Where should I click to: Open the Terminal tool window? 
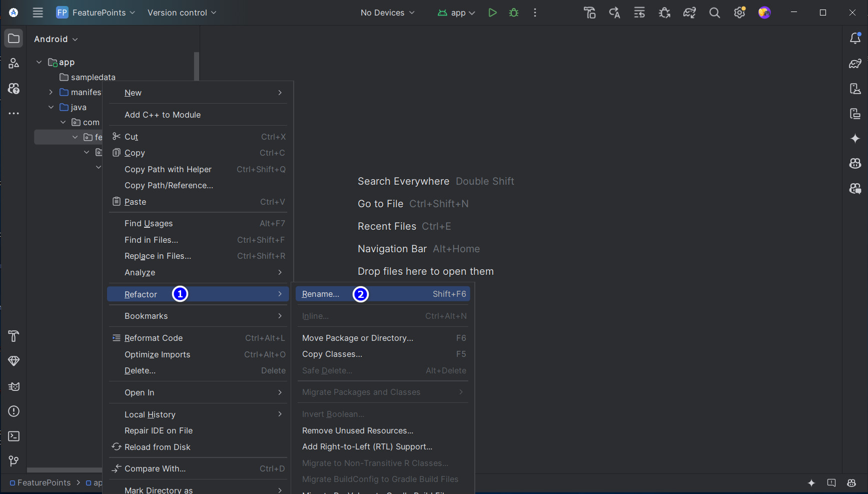click(14, 436)
